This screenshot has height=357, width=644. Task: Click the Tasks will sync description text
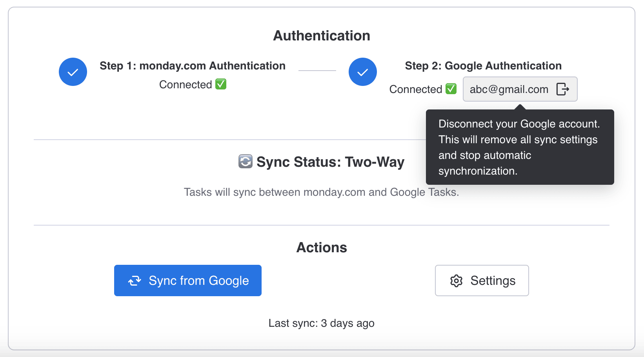pyautogui.click(x=321, y=192)
